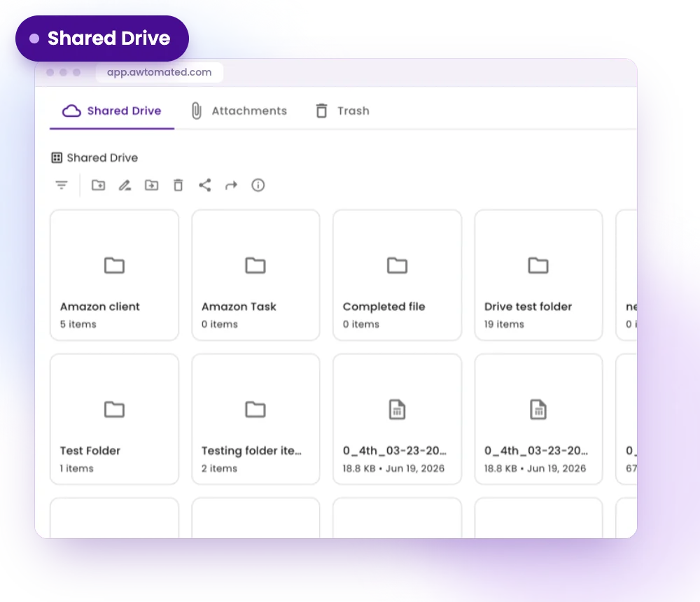This screenshot has width=700, height=602.
Task: Click the Shared Drive breadcrumb label
Action: point(102,157)
